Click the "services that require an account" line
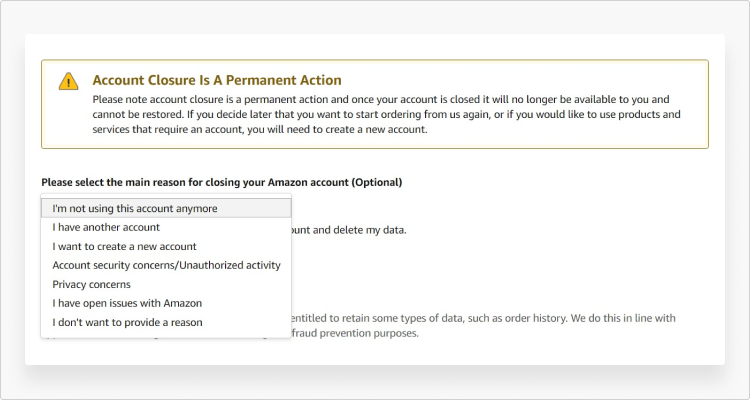The height and width of the screenshot is (400, 750). coord(260,130)
